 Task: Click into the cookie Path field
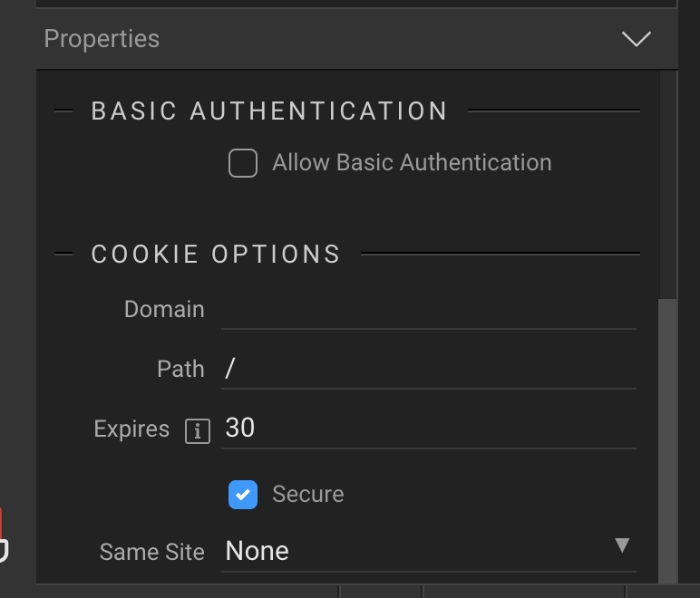click(428, 370)
